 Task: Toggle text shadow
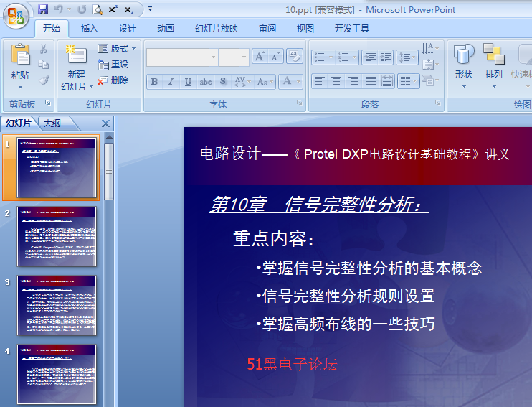coord(223,82)
